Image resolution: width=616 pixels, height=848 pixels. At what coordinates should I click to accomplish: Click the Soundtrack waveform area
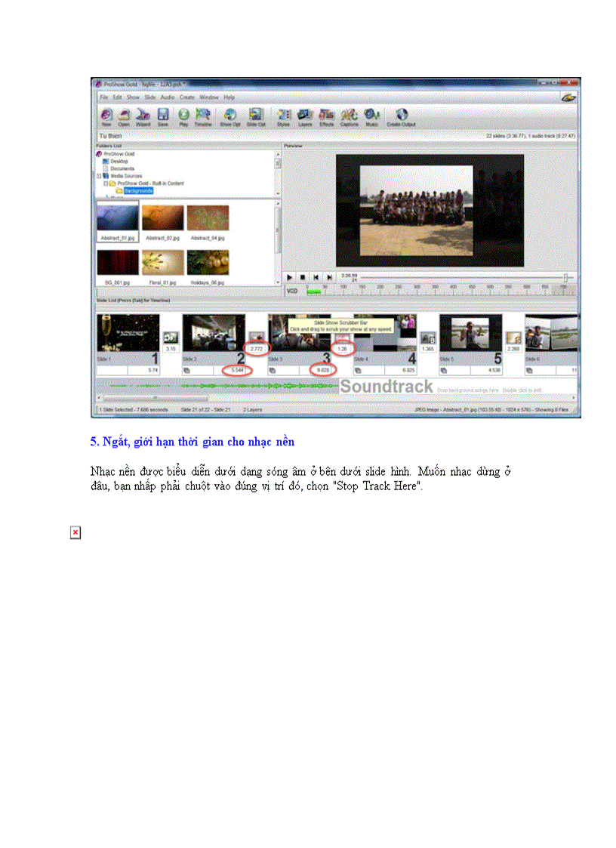click(226, 386)
